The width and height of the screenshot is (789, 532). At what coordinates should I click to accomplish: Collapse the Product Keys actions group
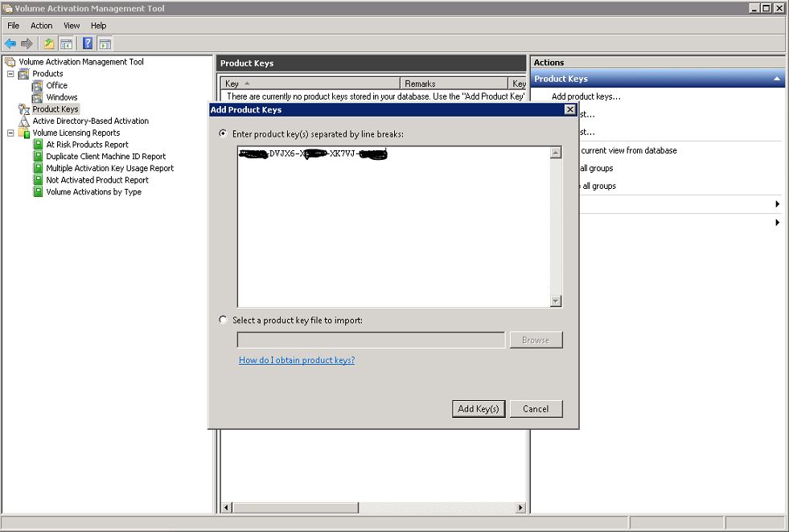click(776, 78)
